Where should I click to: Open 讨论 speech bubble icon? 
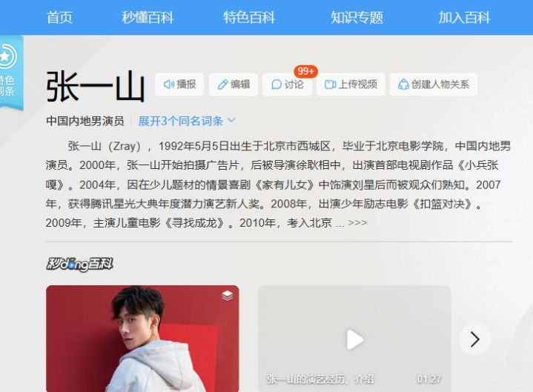tap(277, 84)
